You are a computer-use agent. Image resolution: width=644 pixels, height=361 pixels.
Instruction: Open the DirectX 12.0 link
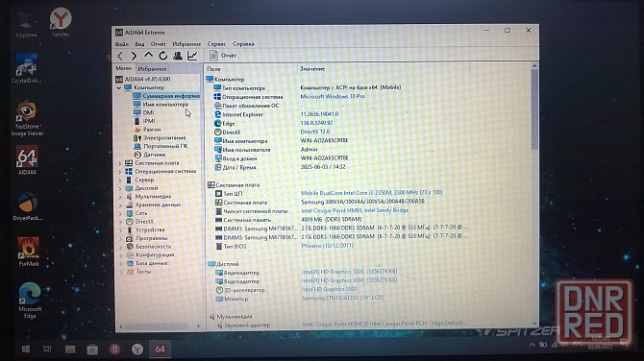pyautogui.click(x=315, y=132)
